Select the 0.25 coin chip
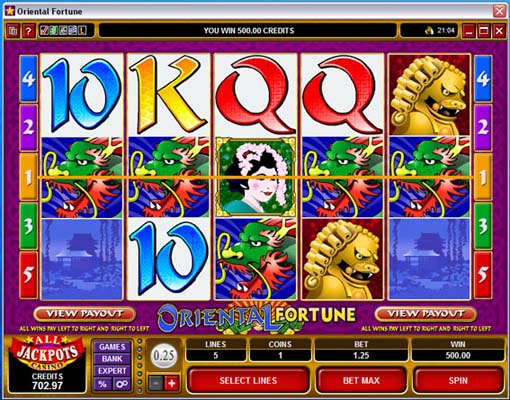Screen dimensions: 510x400 (164, 356)
